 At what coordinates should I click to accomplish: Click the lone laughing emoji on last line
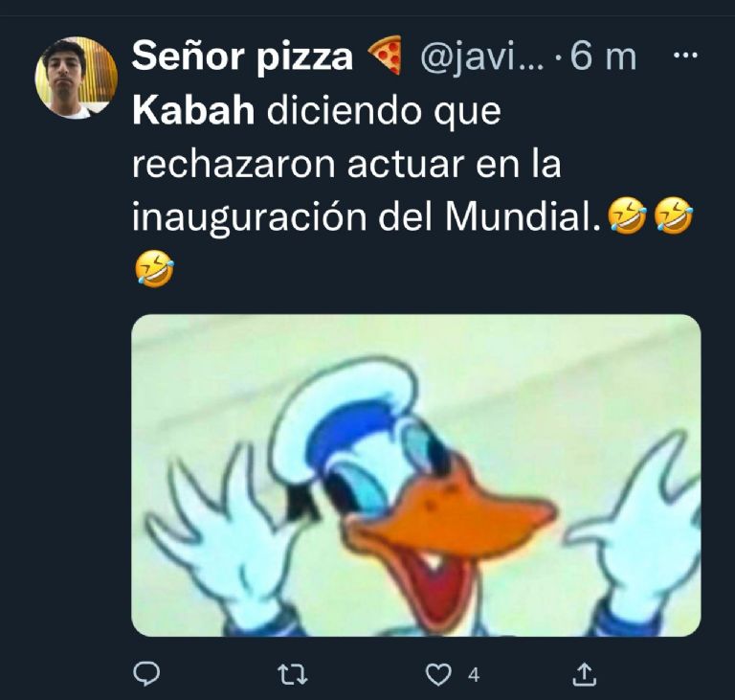pyautogui.click(x=154, y=268)
